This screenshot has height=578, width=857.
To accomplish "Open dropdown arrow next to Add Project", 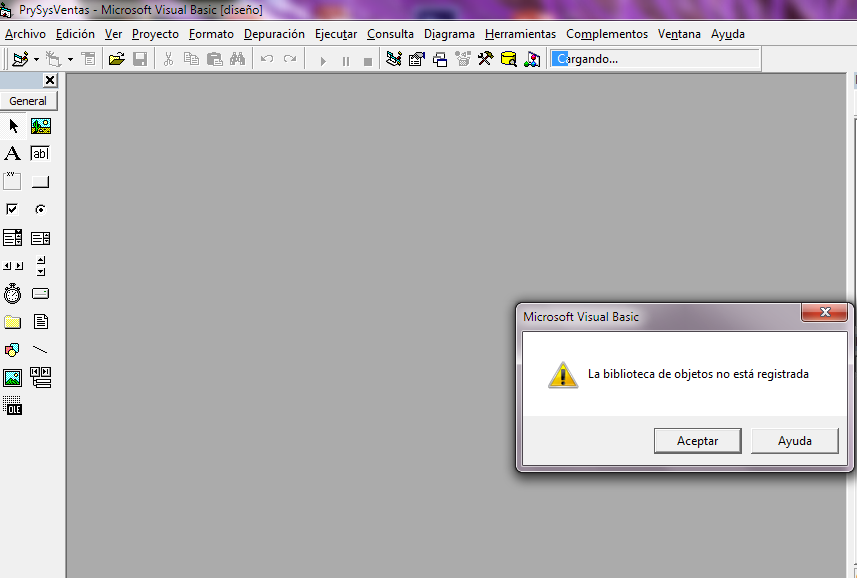I will 36,59.
